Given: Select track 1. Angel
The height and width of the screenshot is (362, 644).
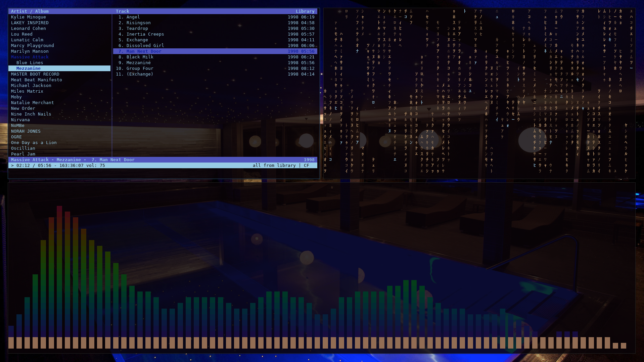Looking at the screenshot, I should 215,17.
